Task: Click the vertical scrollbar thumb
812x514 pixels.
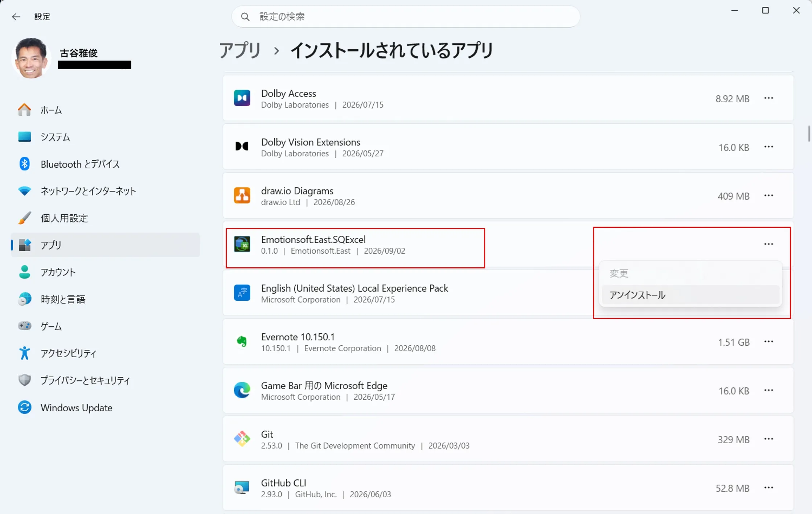Action: (x=809, y=134)
